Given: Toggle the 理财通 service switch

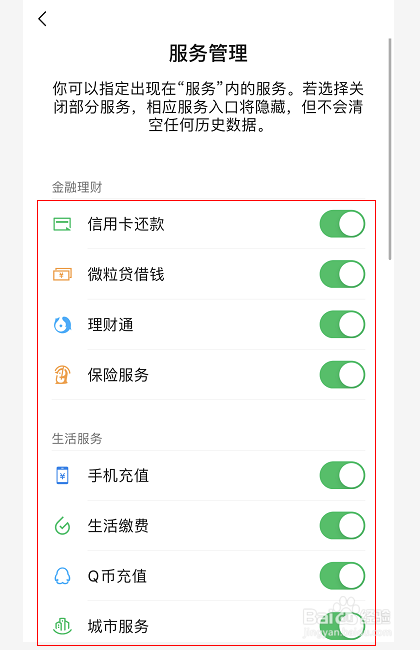Looking at the screenshot, I should click(x=342, y=324).
